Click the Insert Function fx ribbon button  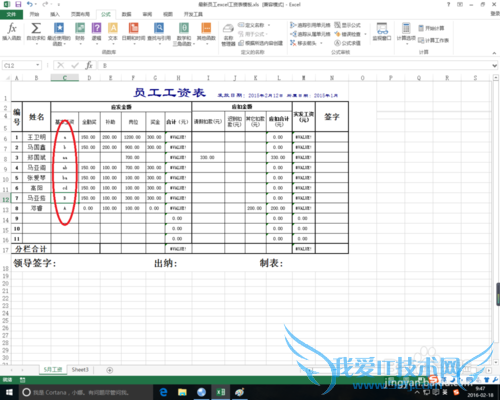(12, 32)
